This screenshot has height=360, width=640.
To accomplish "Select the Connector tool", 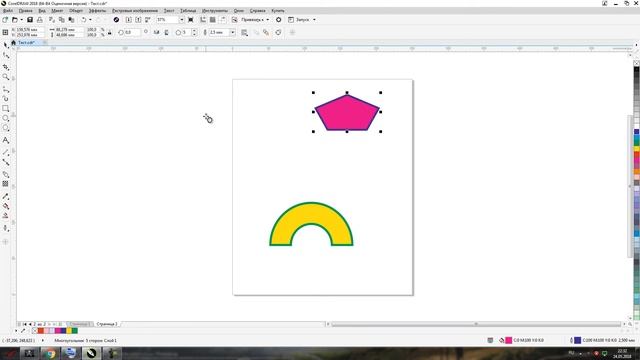I will pyautogui.click(x=6, y=162).
